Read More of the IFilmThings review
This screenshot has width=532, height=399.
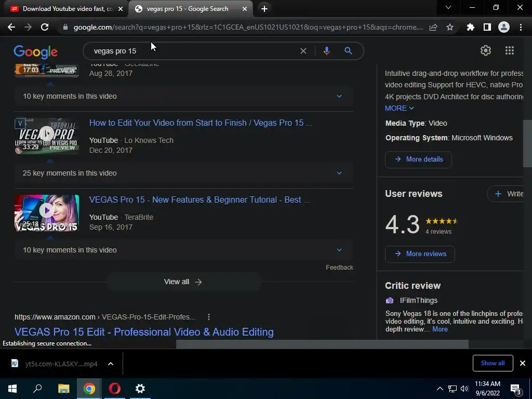click(x=440, y=329)
